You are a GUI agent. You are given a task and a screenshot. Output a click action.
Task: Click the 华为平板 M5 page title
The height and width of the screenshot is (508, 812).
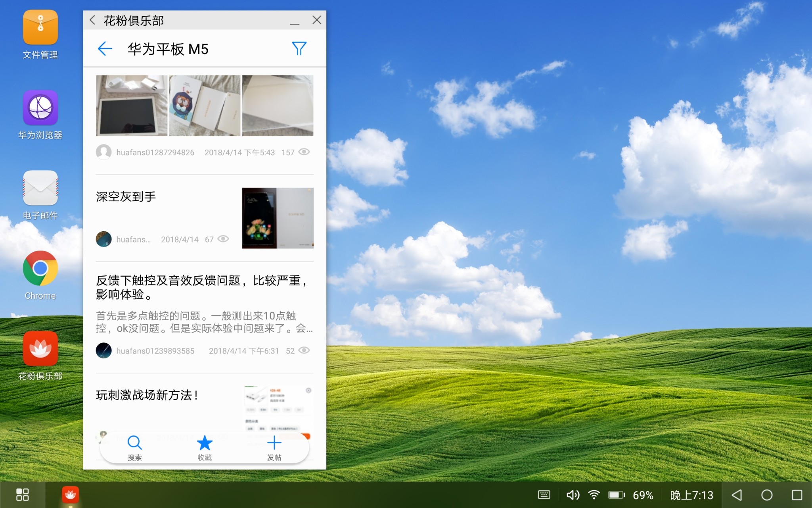[x=168, y=49]
